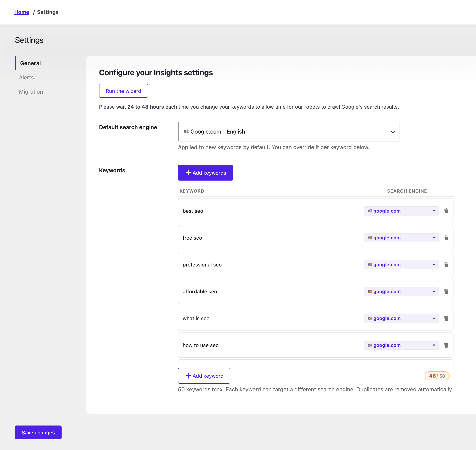
Task: Click the Add keywords button
Action: coord(205,173)
